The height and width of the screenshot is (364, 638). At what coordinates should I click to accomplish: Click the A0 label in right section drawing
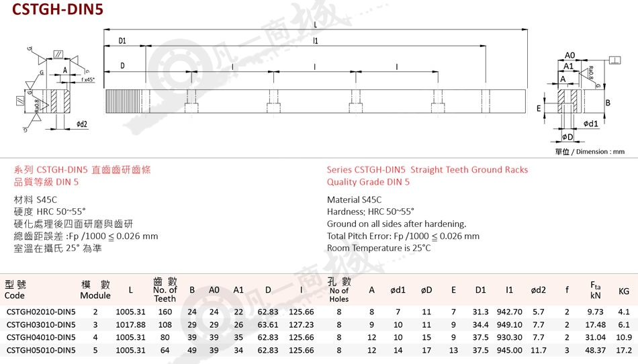(x=569, y=55)
